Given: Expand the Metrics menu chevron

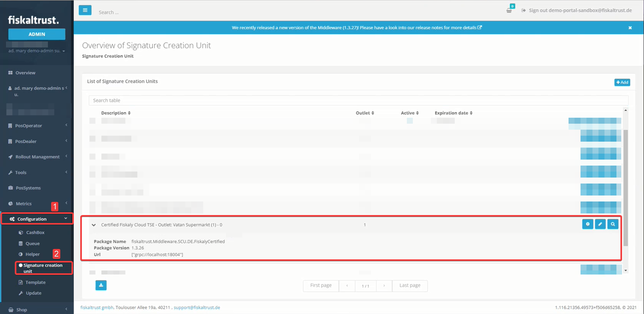Looking at the screenshot, I should point(66,203).
